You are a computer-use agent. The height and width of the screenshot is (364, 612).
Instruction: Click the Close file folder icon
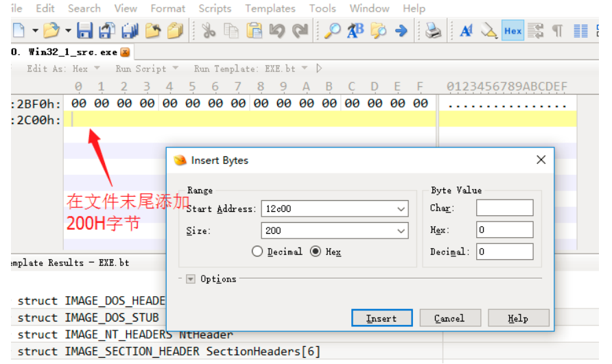pyautogui.click(x=152, y=30)
